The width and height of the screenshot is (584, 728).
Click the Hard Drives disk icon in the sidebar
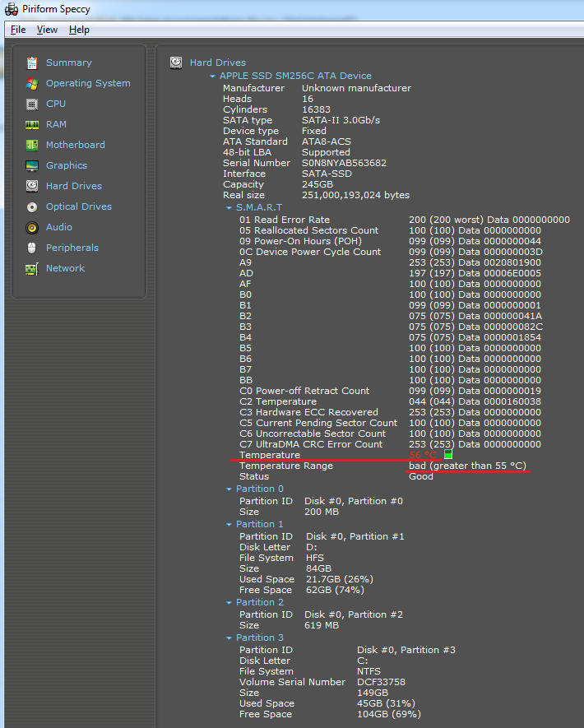tap(31, 186)
